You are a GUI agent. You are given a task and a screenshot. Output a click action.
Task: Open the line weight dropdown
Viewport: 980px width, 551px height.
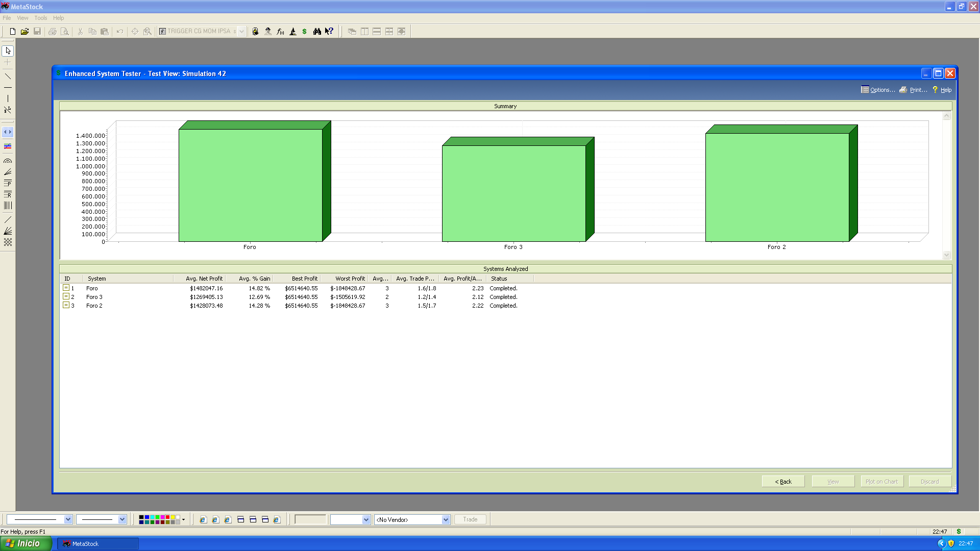point(122,519)
